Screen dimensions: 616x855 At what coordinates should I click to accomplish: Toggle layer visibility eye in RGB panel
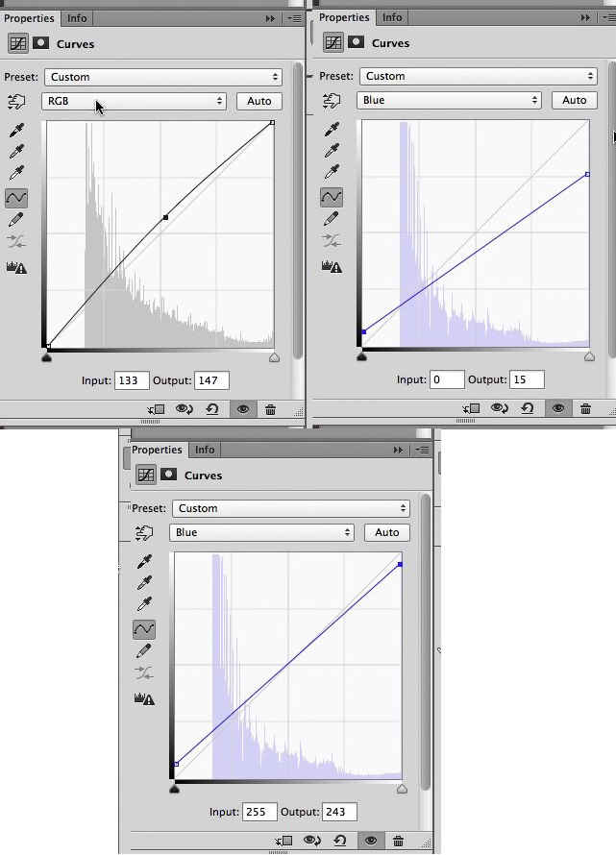243,409
